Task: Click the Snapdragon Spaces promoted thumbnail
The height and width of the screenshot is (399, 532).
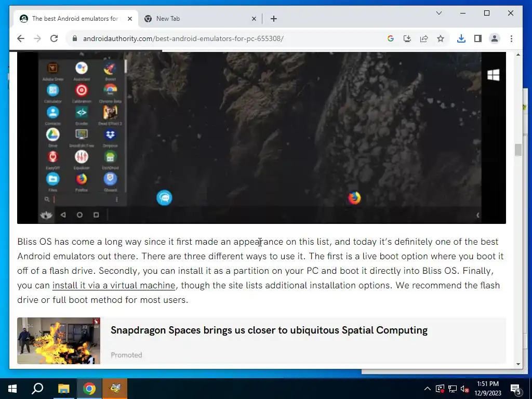Action: 59,341
